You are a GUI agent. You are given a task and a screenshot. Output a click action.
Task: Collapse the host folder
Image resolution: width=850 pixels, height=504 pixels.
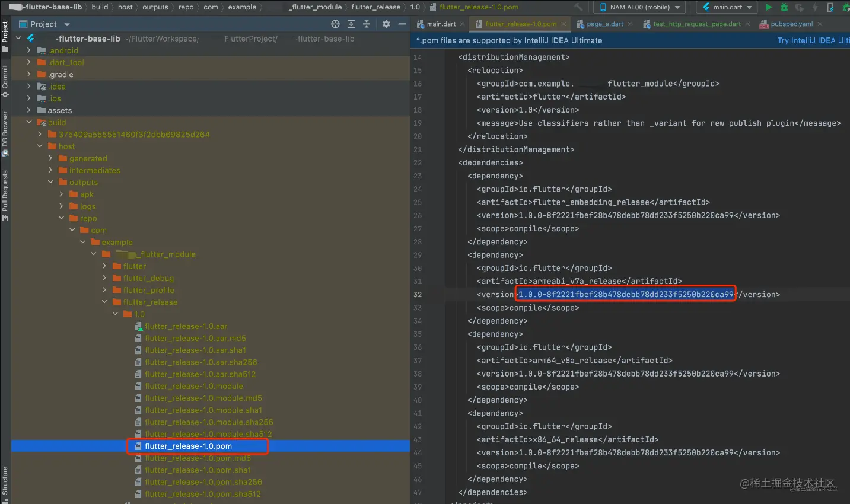tap(40, 146)
